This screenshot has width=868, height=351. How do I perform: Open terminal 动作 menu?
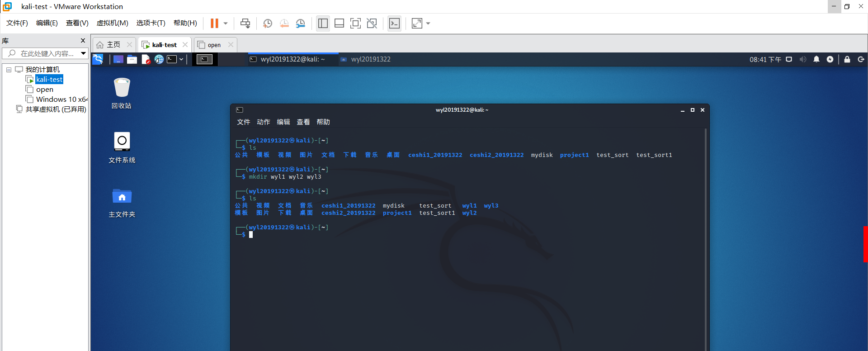263,122
